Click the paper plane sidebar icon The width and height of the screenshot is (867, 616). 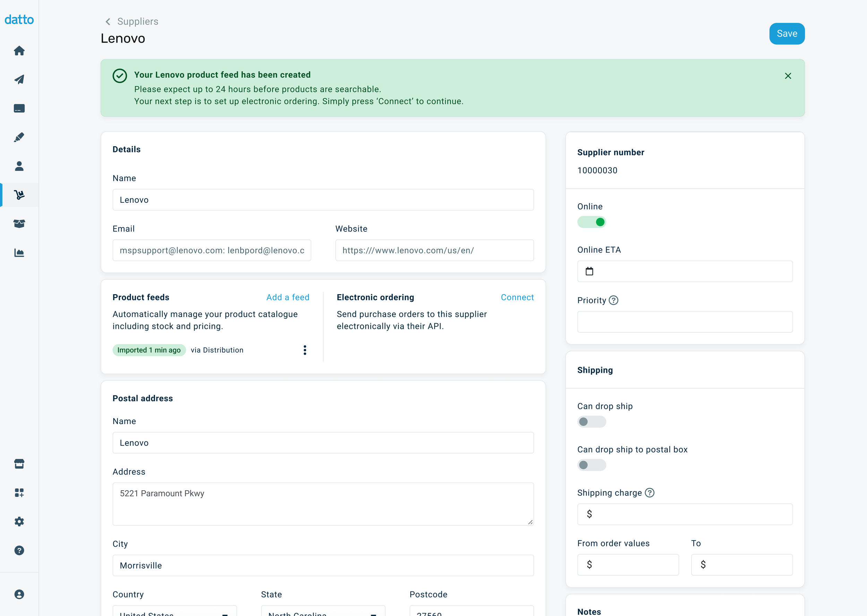pyautogui.click(x=19, y=80)
